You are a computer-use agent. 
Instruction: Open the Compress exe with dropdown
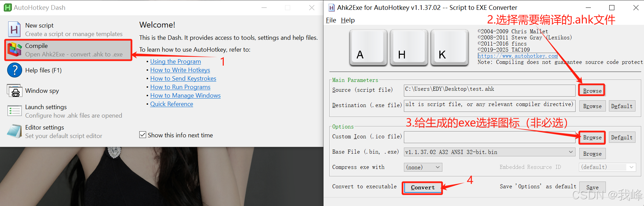point(423,167)
